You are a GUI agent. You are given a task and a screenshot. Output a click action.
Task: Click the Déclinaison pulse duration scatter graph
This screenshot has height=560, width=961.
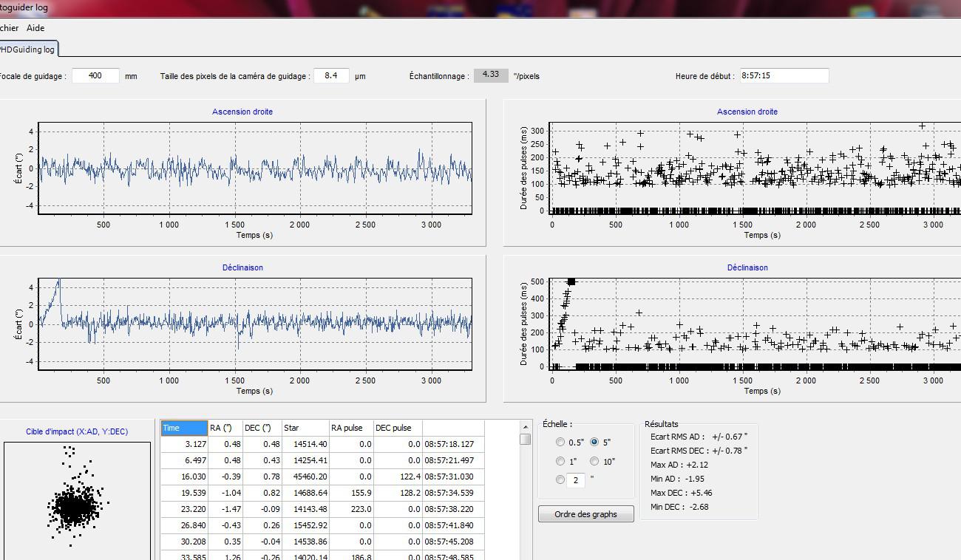(x=755, y=323)
